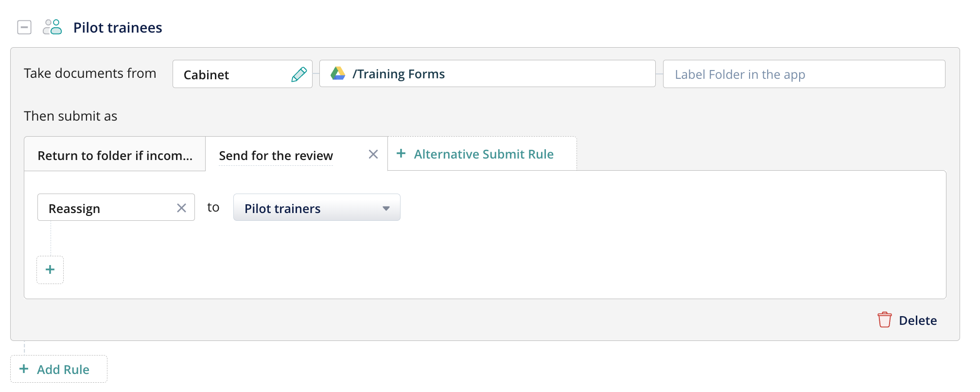Edit the Cabinet source with pencil icon
The width and height of the screenshot is (980, 392).
click(299, 74)
